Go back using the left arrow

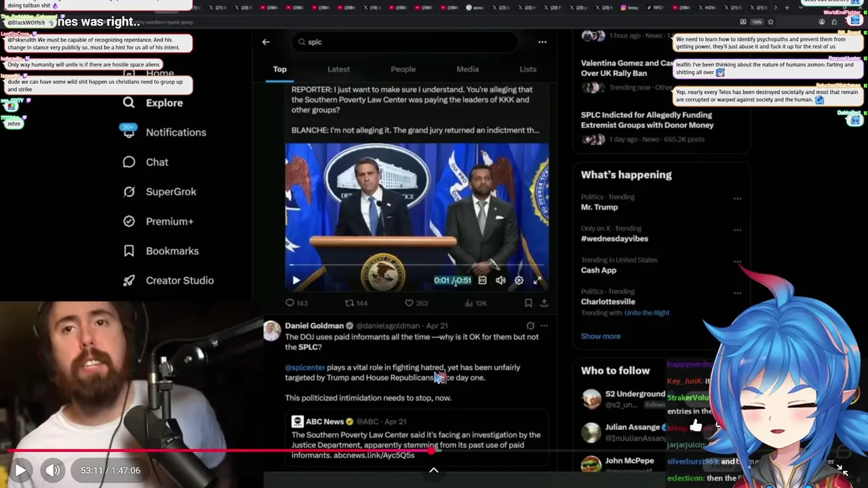tap(266, 42)
